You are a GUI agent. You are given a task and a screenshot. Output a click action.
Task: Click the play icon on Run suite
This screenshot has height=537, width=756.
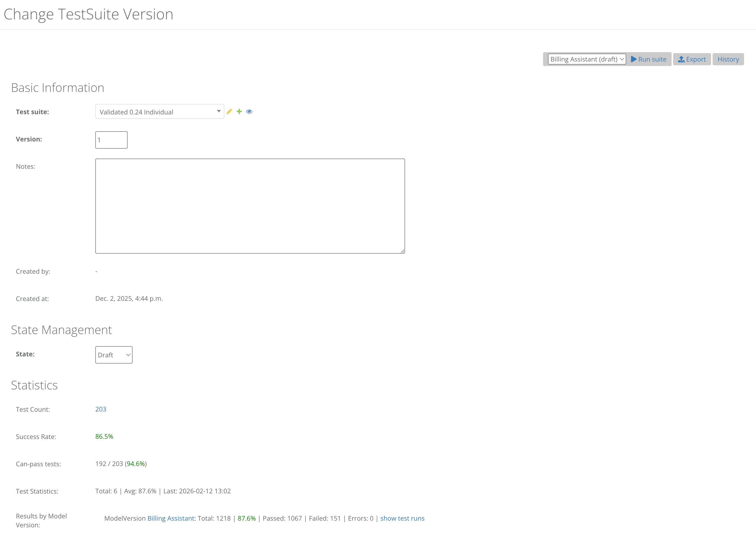[x=634, y=59]
